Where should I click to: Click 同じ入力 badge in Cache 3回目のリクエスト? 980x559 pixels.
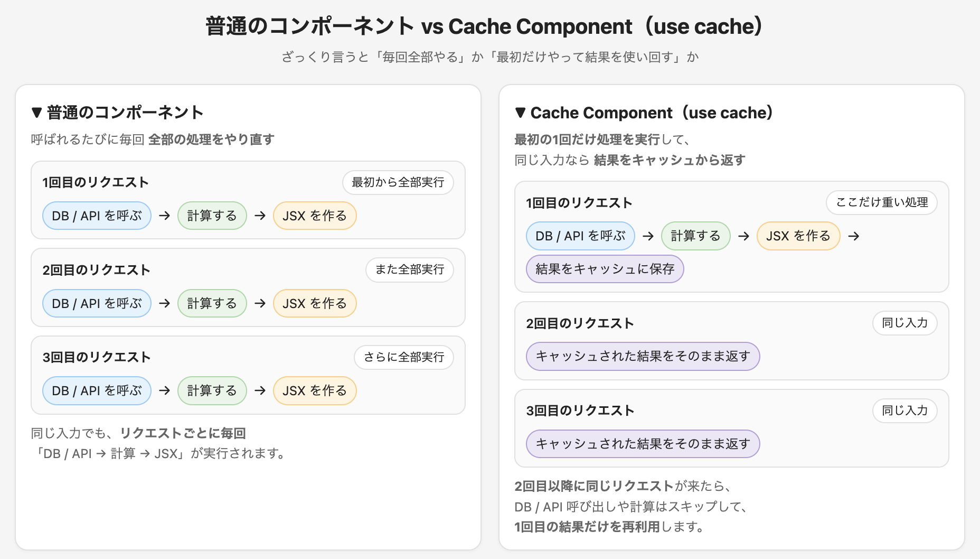[x=904, y=411]
